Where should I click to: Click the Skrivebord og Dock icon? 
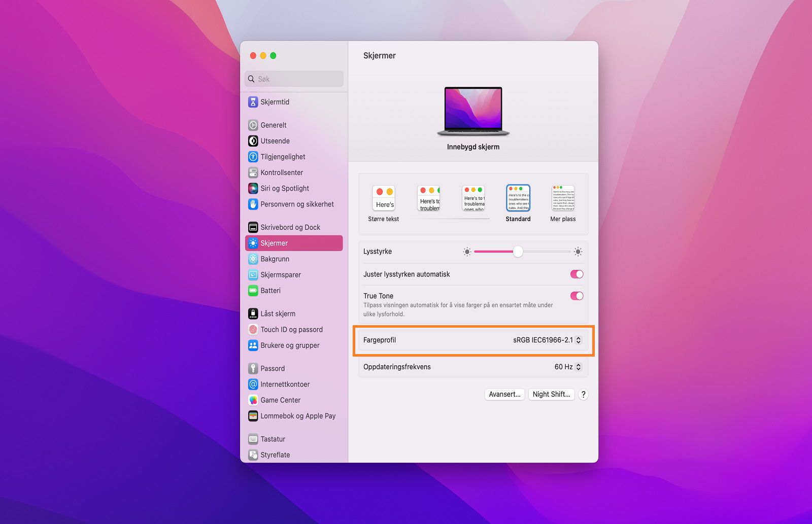(253, 227)
